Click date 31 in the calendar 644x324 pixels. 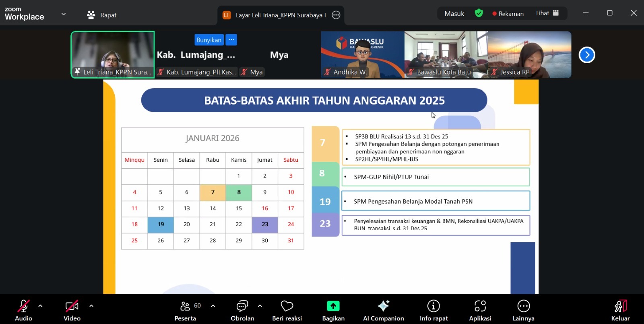tap(291, 240)
